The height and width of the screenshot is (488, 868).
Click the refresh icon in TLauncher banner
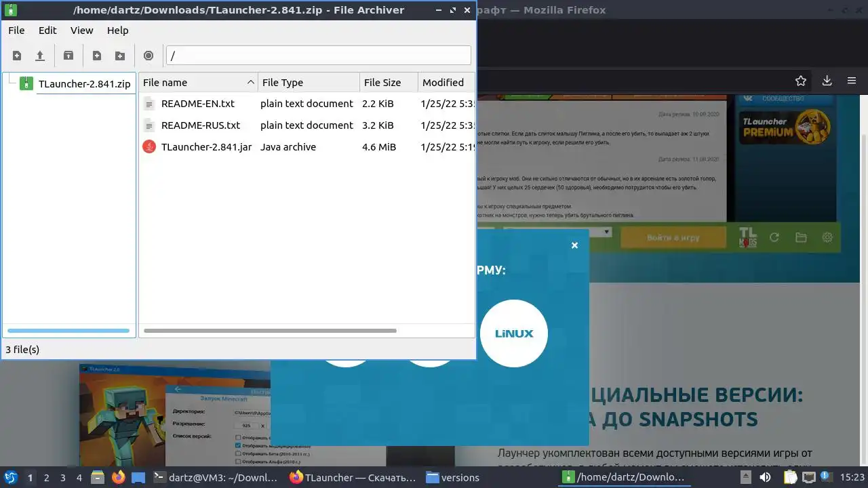[x=774, y=237]
